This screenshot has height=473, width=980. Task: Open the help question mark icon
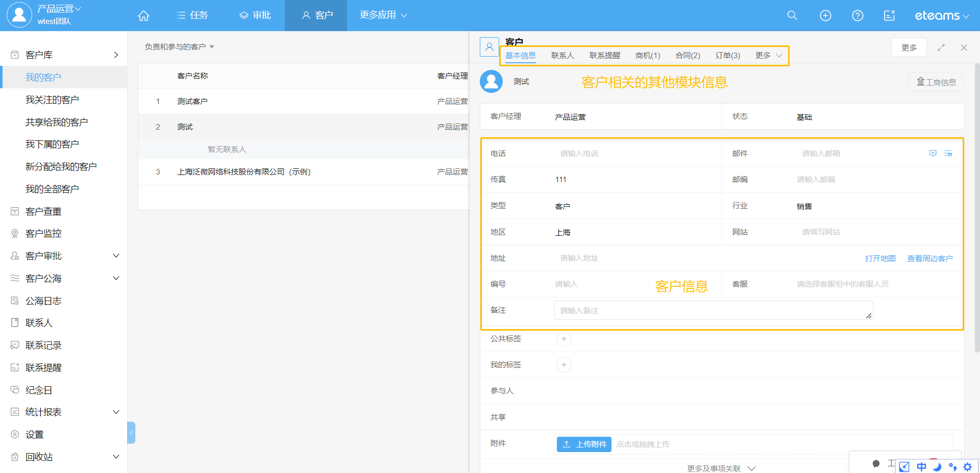(857, 15)
